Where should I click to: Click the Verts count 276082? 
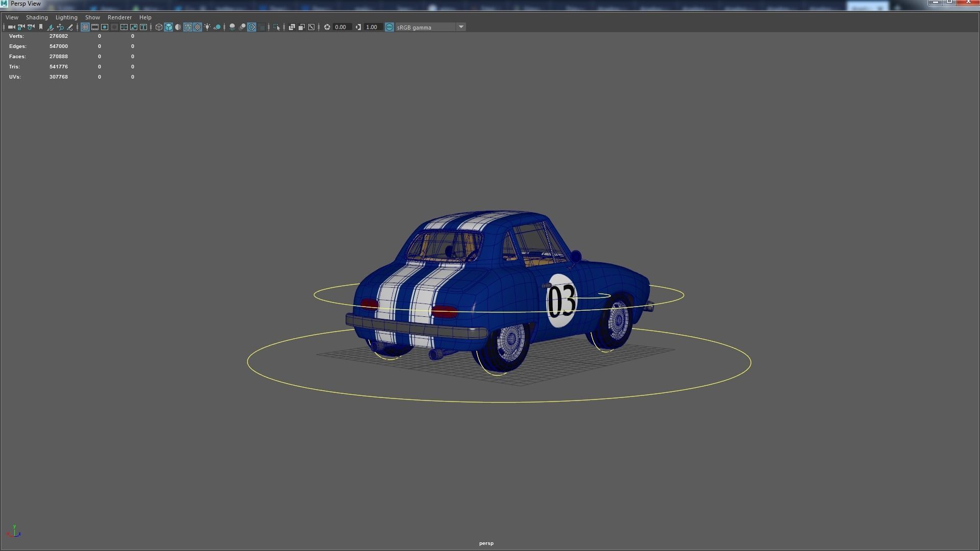[59, 36]
